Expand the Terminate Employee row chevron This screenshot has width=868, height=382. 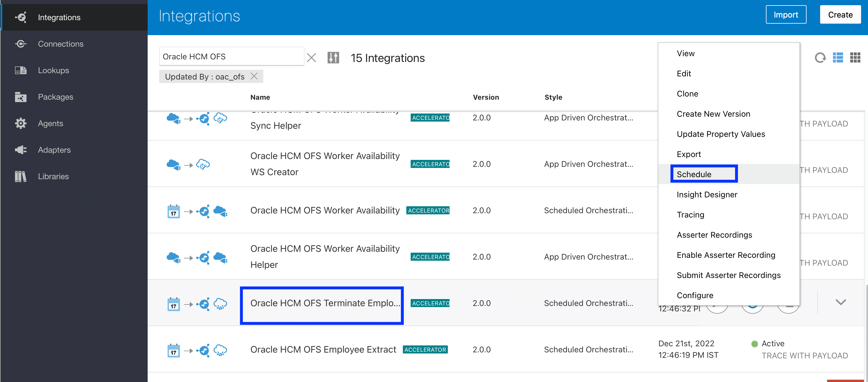(841, 302)
